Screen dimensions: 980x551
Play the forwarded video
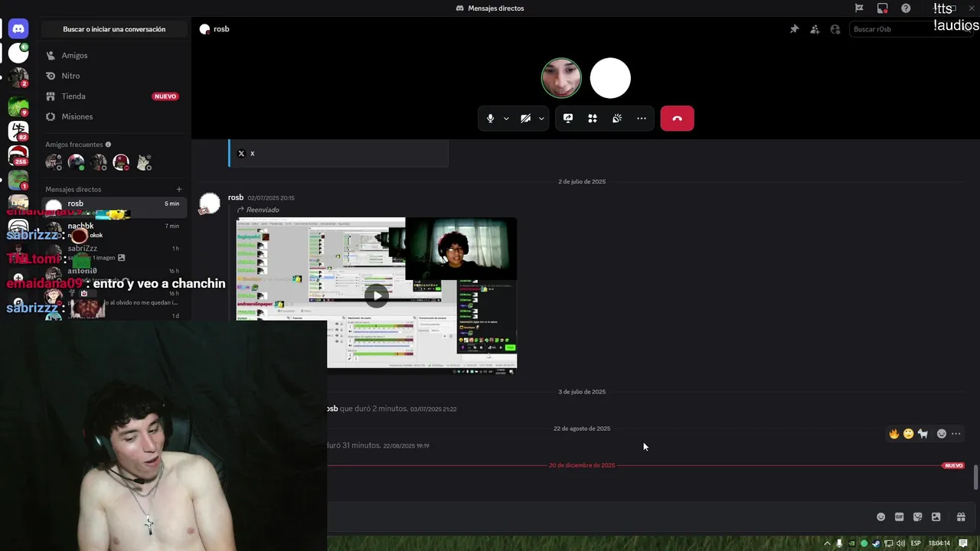point(377,295)
